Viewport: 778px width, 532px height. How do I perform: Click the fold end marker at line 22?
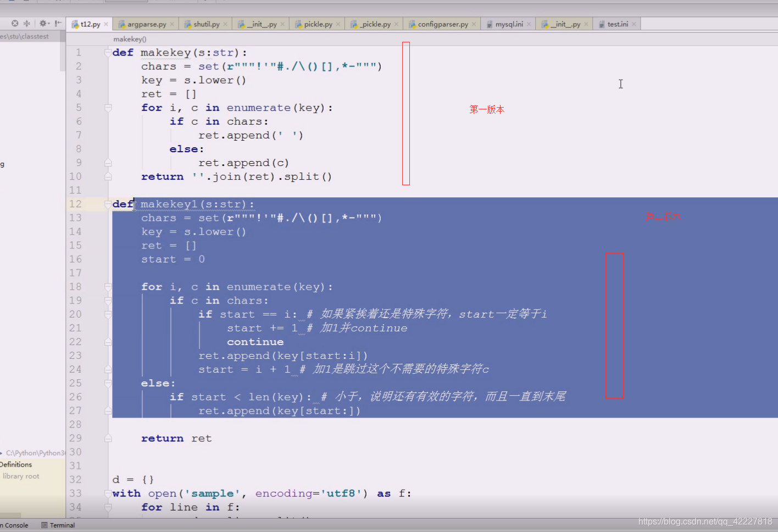click(108, 342)
